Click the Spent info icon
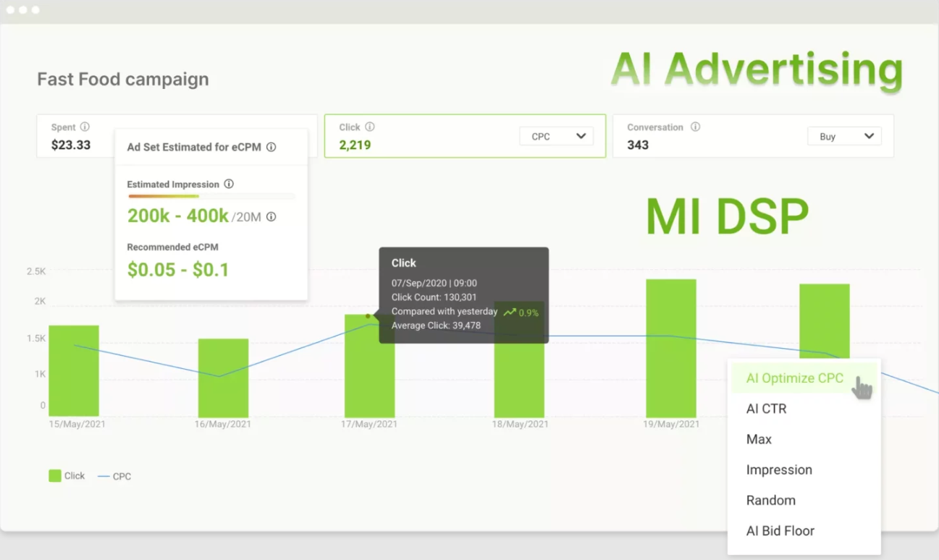 click(x=83, y=127)
